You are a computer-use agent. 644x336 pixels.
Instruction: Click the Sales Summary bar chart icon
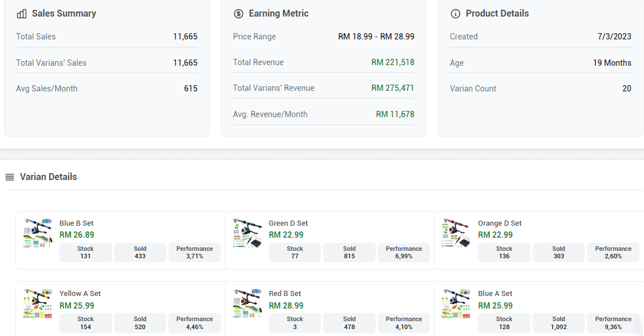point(22,14)
